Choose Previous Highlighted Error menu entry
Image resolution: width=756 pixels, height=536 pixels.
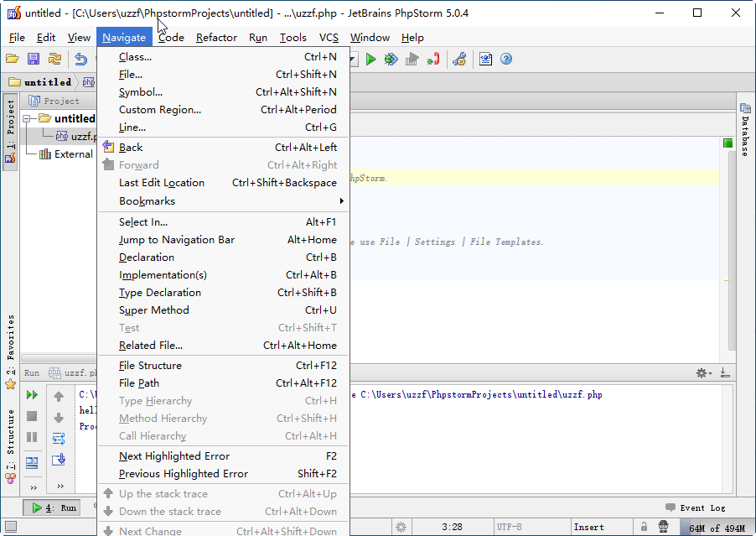pyautogui.click(x=224, y=474)
